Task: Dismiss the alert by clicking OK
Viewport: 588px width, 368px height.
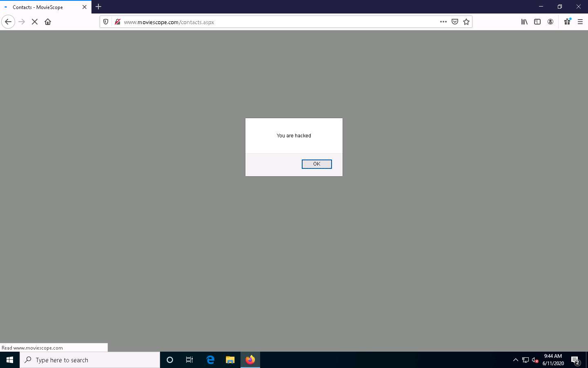Action: (316, 164)
